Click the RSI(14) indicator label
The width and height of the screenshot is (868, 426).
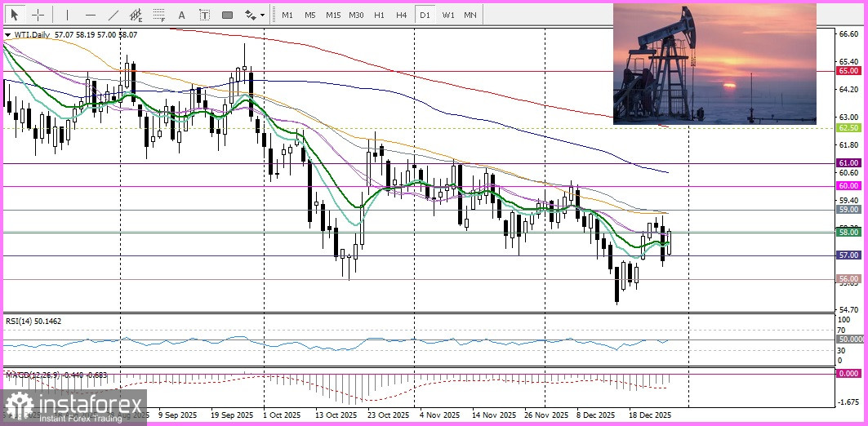tap(33, 321)
